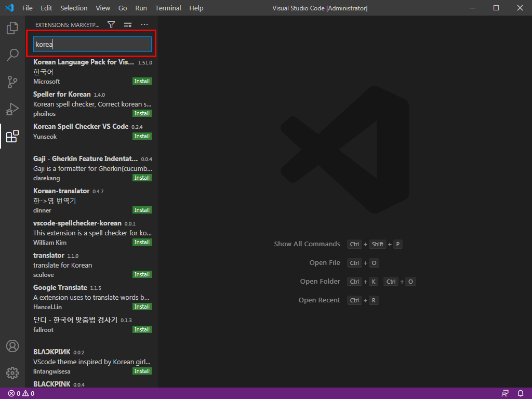Install Korean-translator extension

tap(142, 210)
